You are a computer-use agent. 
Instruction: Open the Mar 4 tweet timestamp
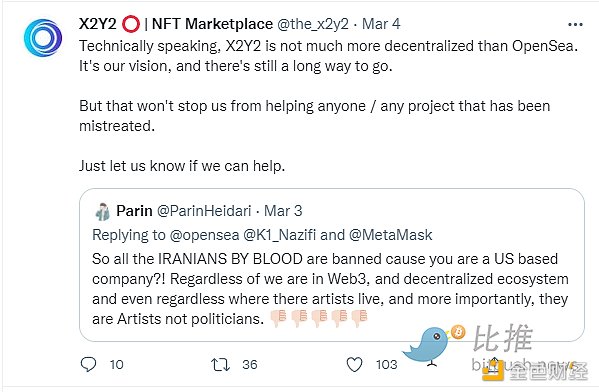tap(381, 24)
